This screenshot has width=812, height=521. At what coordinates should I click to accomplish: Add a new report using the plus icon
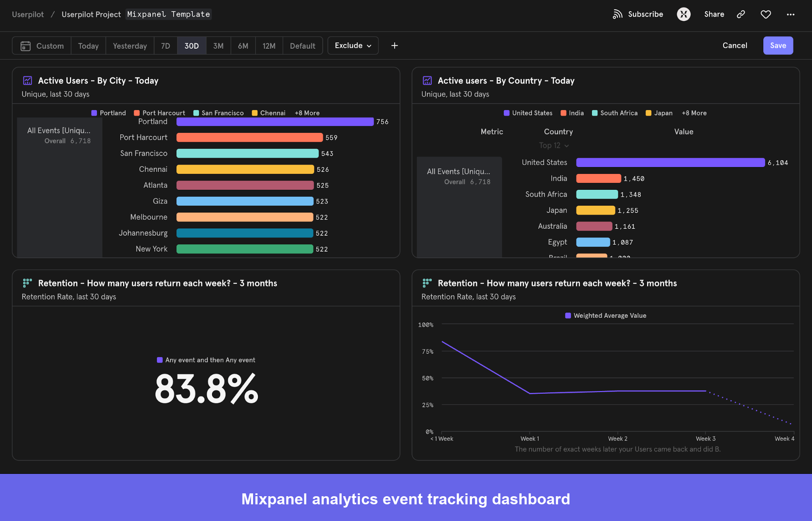[x=394, y=46]
